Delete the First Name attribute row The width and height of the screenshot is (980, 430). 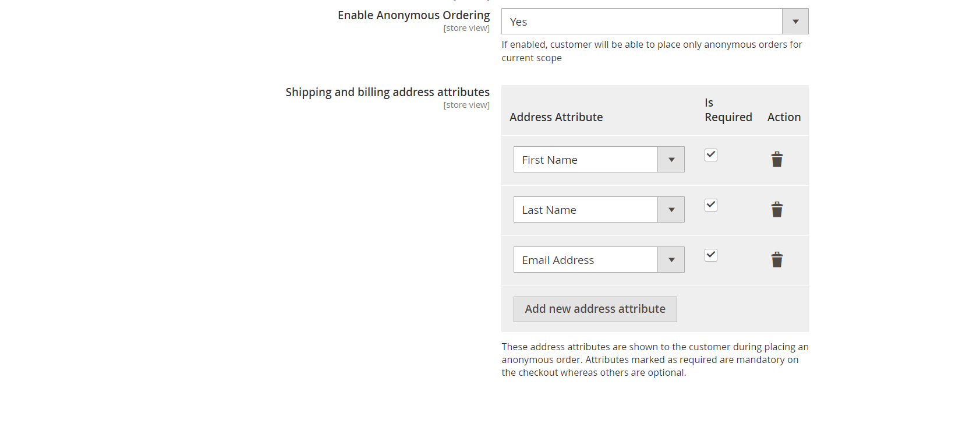click(777, 160)
